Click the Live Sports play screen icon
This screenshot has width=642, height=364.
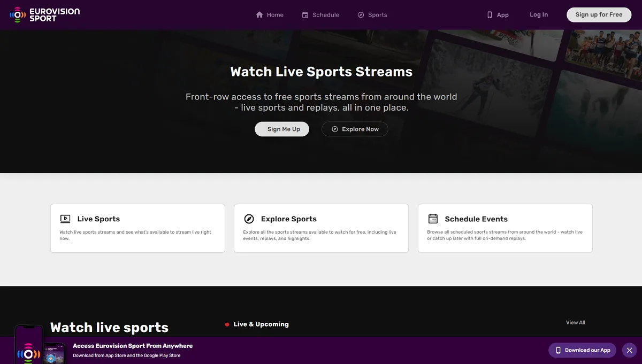tap(65, 219)
